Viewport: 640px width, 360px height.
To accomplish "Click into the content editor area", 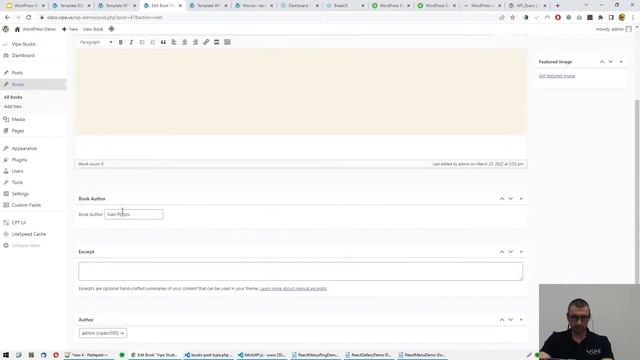I will point(301,92).
